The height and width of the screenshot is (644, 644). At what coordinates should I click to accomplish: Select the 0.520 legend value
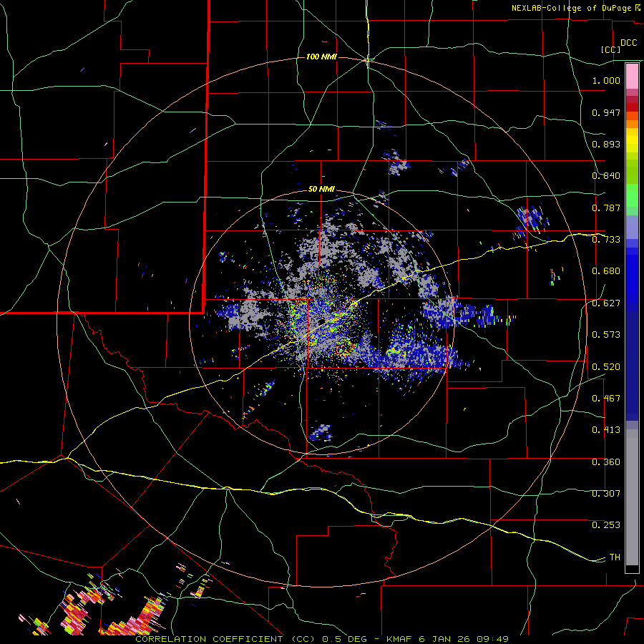[606, 366]
